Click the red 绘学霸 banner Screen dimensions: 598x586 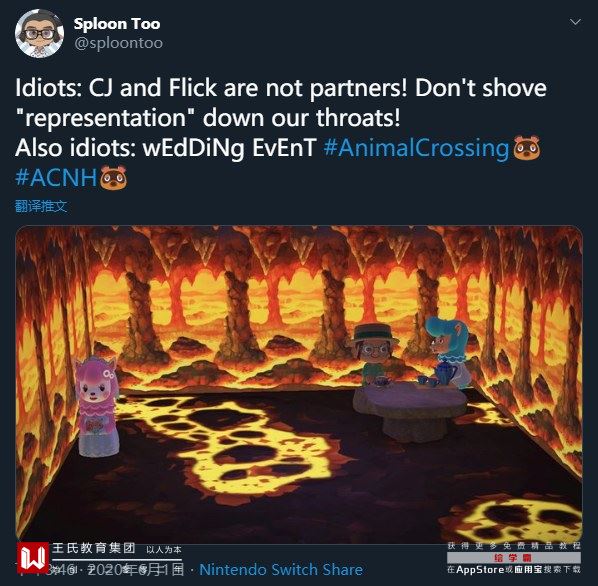pos(514,558)
